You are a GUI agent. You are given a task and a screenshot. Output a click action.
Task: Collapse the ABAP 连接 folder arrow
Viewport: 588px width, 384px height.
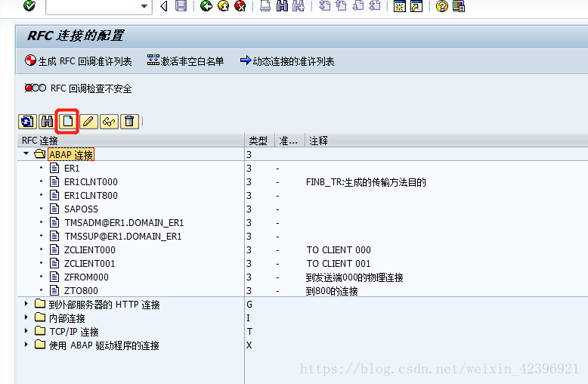click(x=26, y=153)
